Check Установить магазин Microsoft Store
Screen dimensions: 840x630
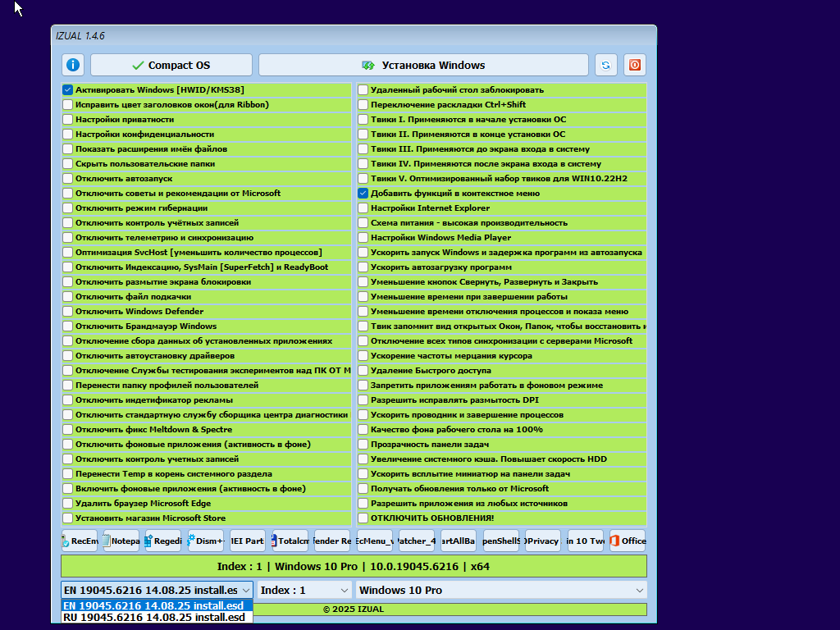[x=67, y=518]
